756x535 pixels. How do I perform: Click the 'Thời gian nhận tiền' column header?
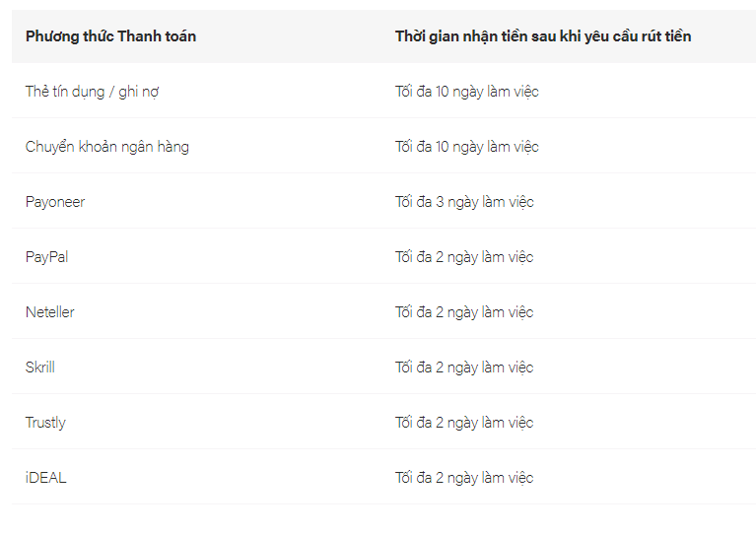pyautogui.click(x=543, y=36)
